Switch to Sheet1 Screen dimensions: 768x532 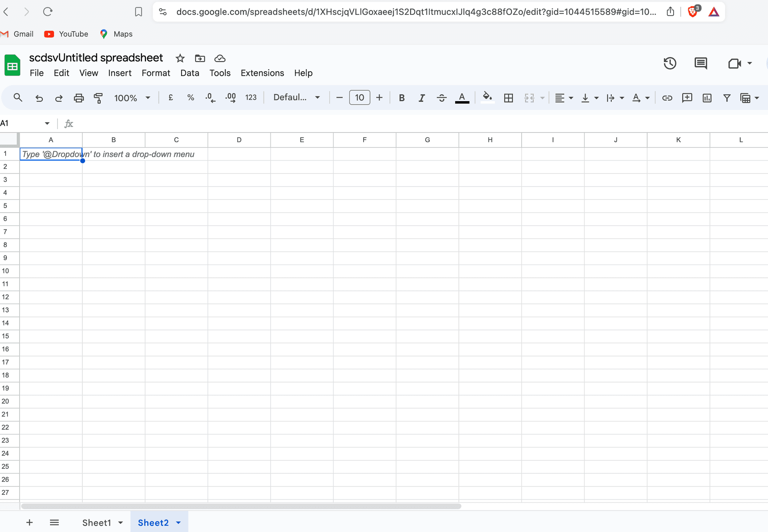96,522
